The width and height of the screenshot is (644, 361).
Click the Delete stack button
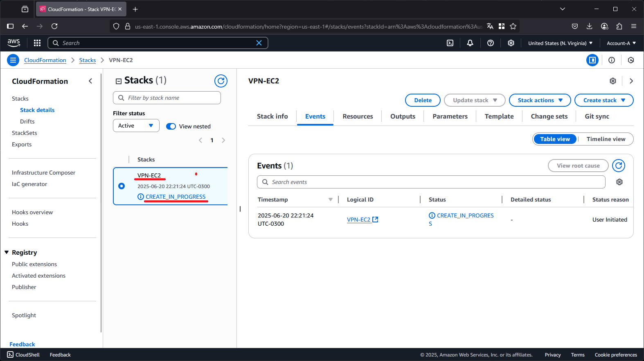coord(423,100)
